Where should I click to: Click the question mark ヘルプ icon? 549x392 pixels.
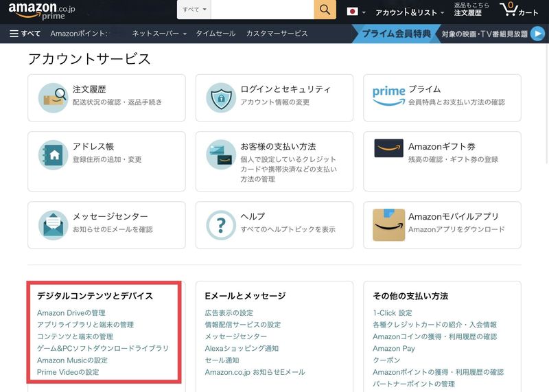(x=221, y=225)
